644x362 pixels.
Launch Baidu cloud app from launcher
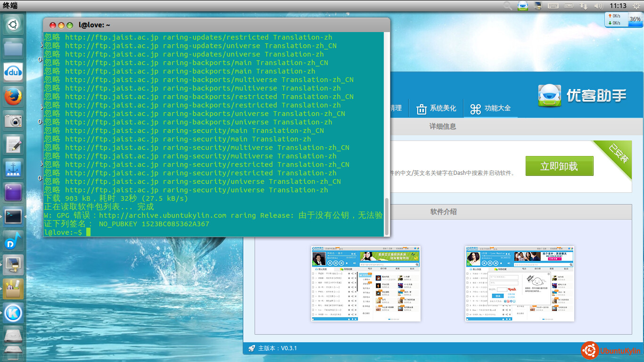pos(14,72)
